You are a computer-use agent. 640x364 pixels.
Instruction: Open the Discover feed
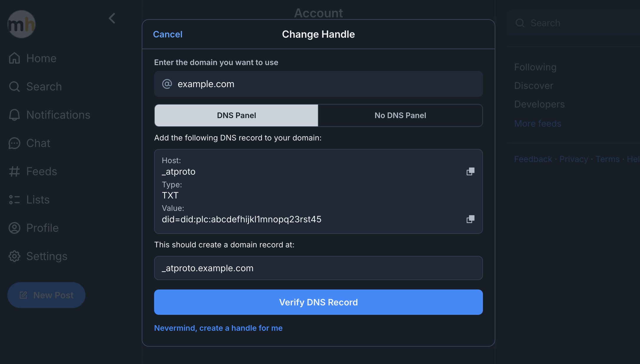[x=534, y=86]
